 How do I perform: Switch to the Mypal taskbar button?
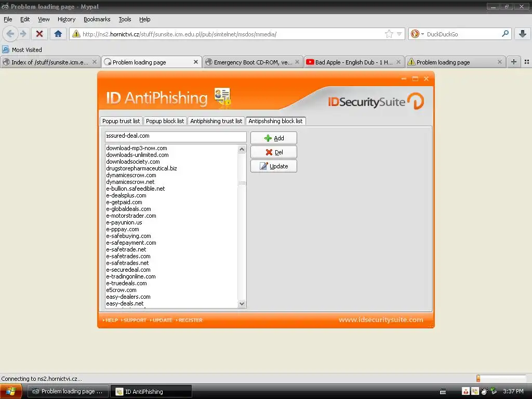tap(68, 392)
